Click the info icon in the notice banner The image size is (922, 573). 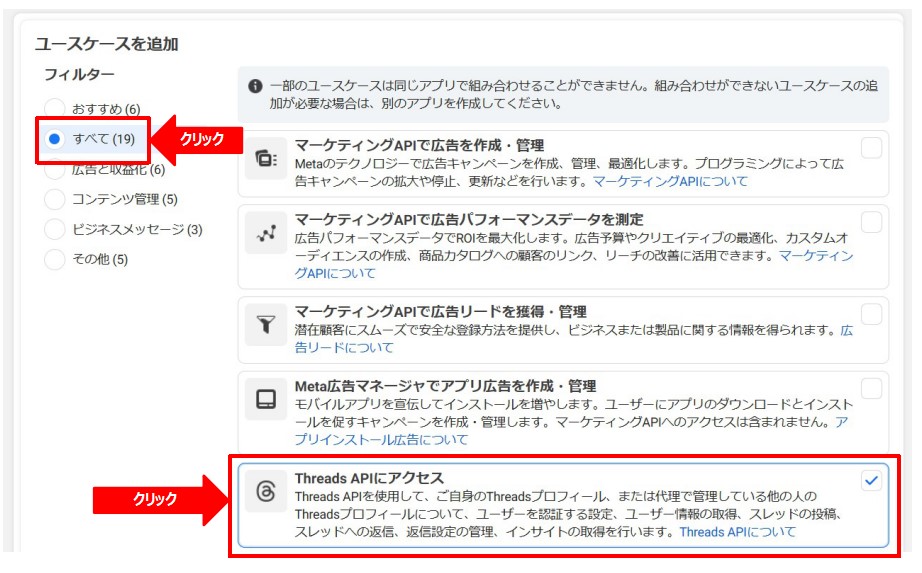coord(255,86)
